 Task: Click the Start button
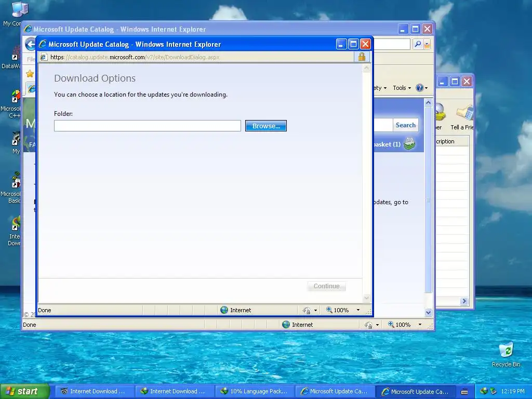point(24,391)
